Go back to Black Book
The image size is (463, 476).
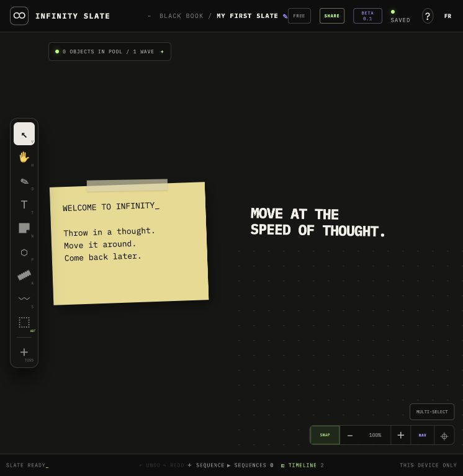[181, 16]
